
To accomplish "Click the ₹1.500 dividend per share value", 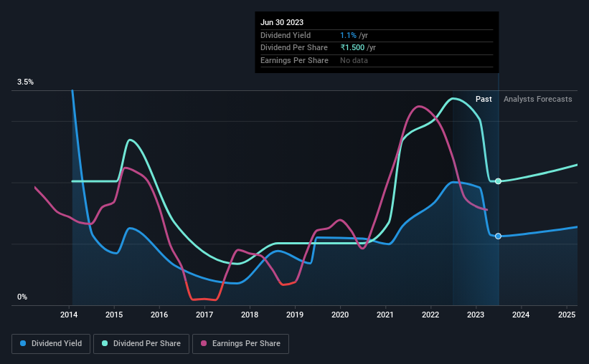I will tap(352, 48).
